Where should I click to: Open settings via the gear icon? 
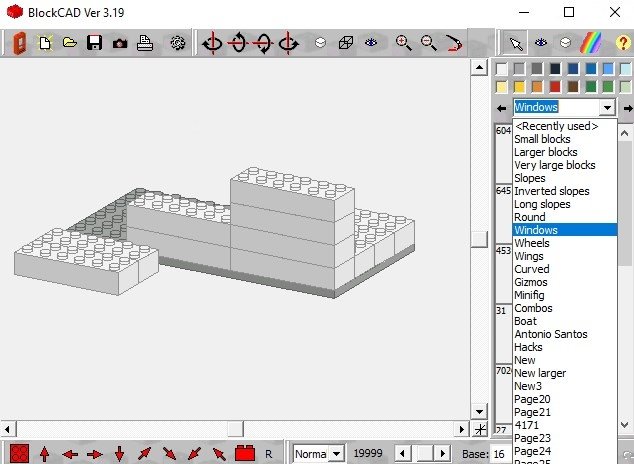click(x=178, y=43)
